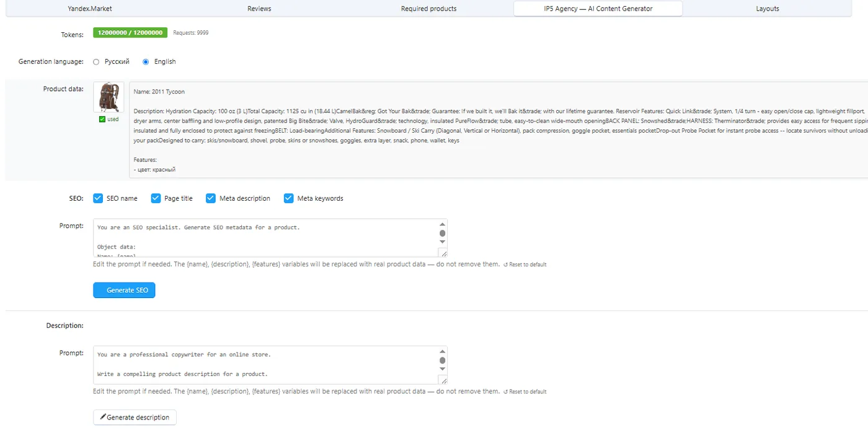The image size is (868, 438).
Task: Select the Русский language radio button
Action: (96, 62)
